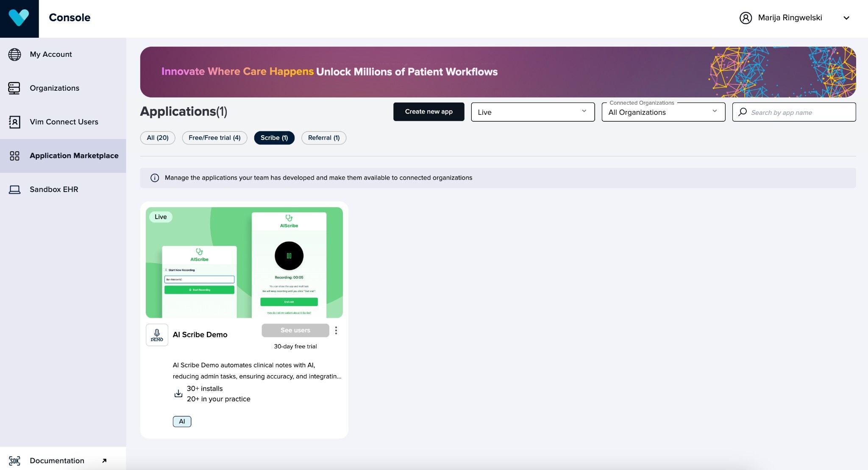
Task: Open Vim Connect Users
Action: tap(63, 122)
